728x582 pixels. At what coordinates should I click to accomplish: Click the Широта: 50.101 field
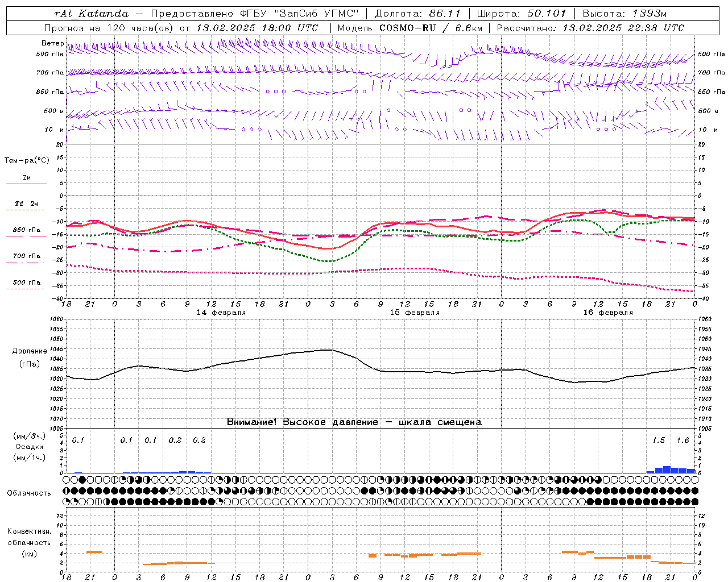point(522,14)
